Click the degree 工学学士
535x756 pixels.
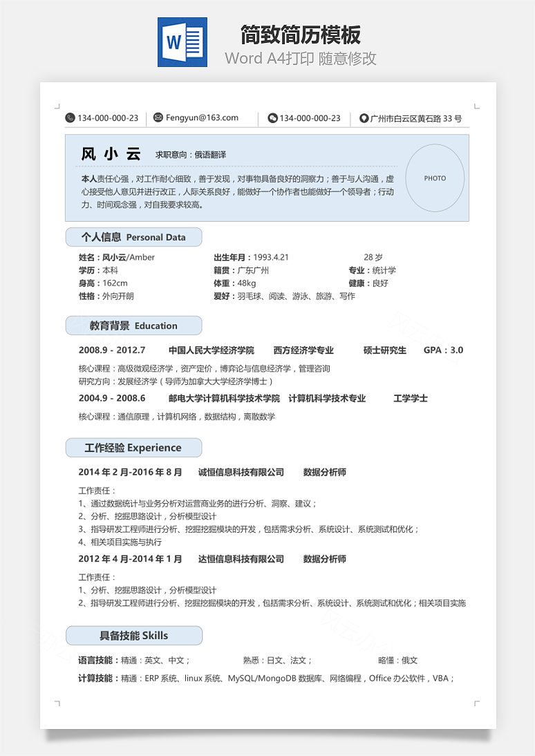(x=411, y=398)
